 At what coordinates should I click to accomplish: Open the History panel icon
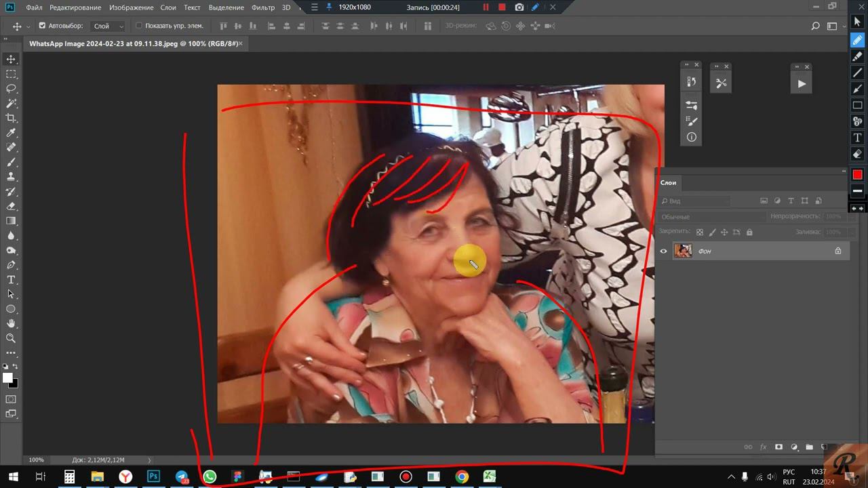[692, 81]
